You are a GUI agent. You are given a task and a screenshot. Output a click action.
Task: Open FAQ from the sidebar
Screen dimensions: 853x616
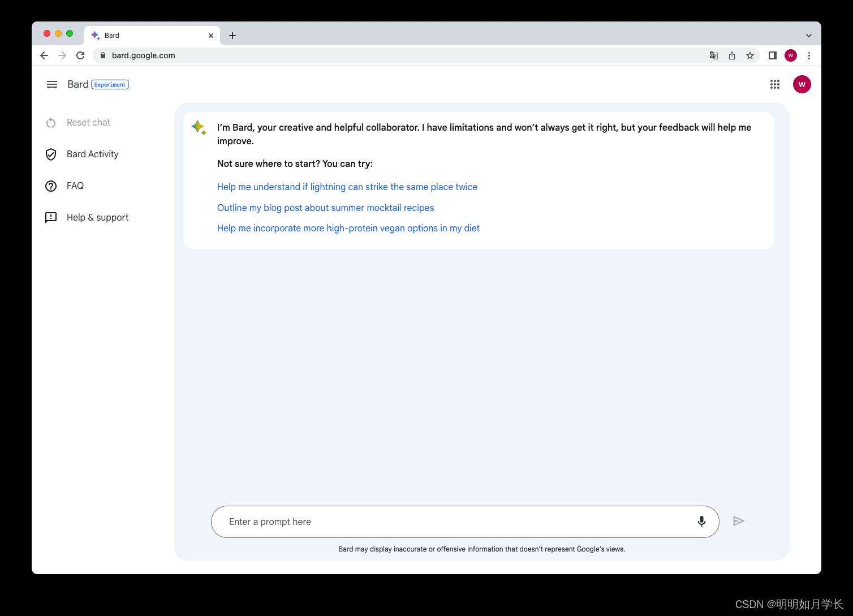click(75, 186)
